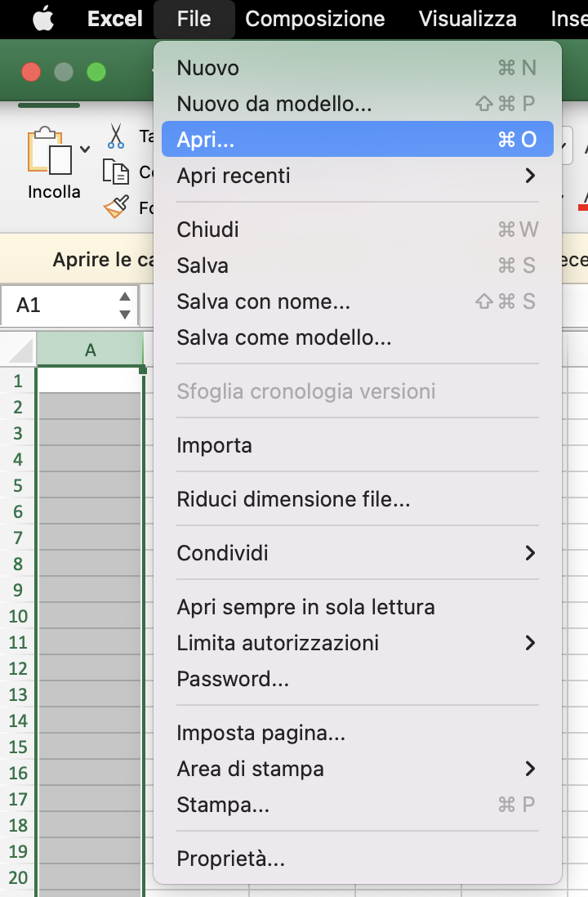Viewport: 588px width, 897px height.
Task: Click the select-all corner triangle
Action: click(x=19, y=350)
